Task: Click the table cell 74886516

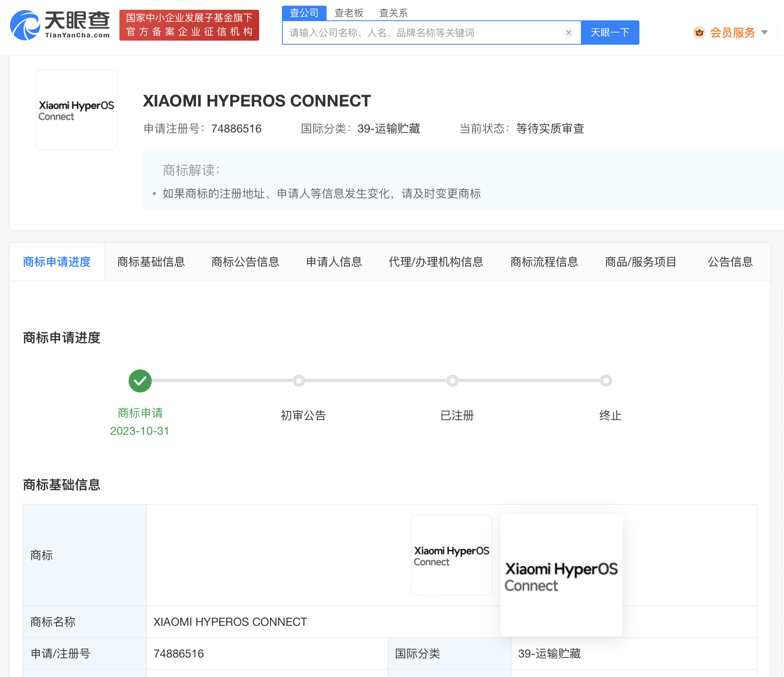Action: (267, 653)
